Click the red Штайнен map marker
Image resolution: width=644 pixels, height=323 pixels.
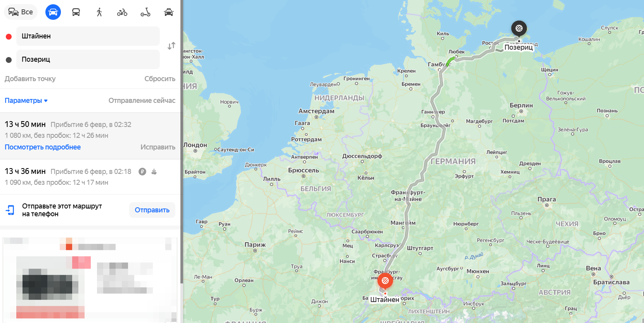(385, 280)
